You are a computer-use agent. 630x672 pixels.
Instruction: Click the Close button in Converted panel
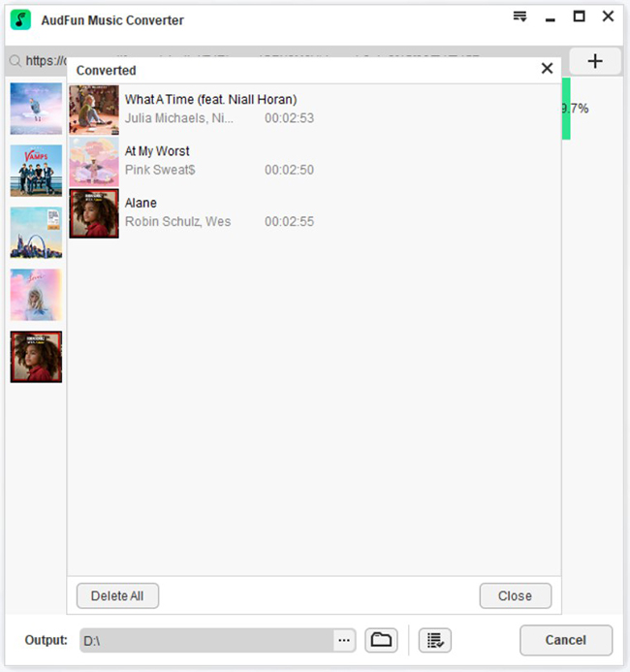point(516,595)
